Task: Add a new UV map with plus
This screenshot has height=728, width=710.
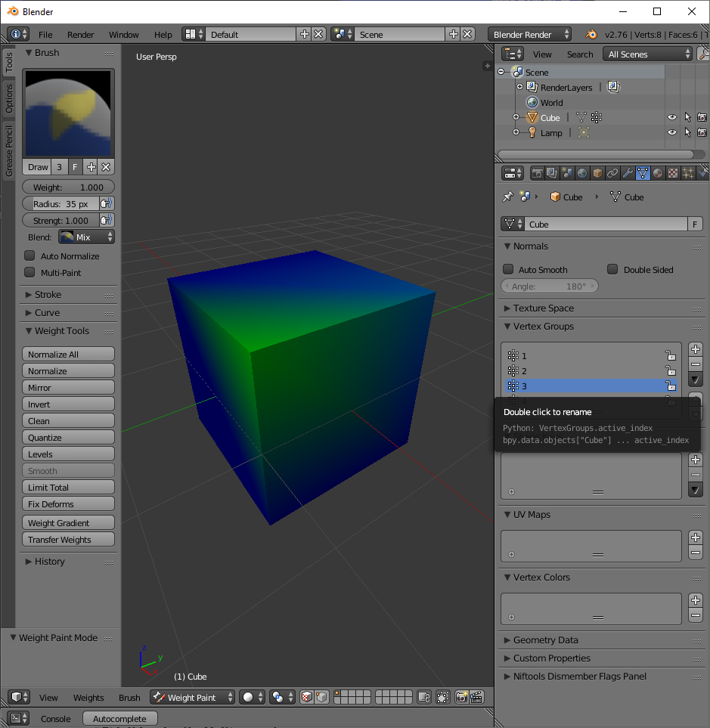Action: pyautogui.click(x=695, y=537)
